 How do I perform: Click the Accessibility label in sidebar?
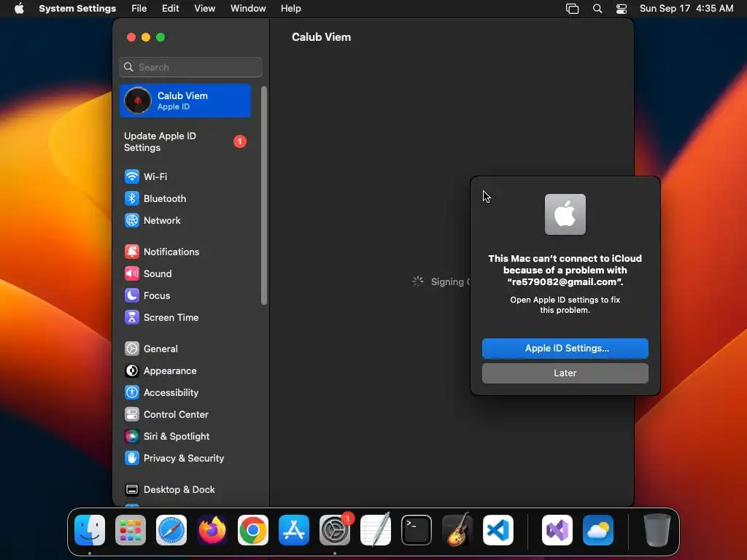tap(171, 393)
